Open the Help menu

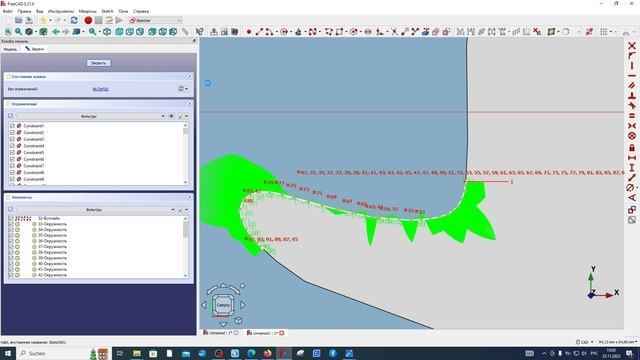click(141, 11)
